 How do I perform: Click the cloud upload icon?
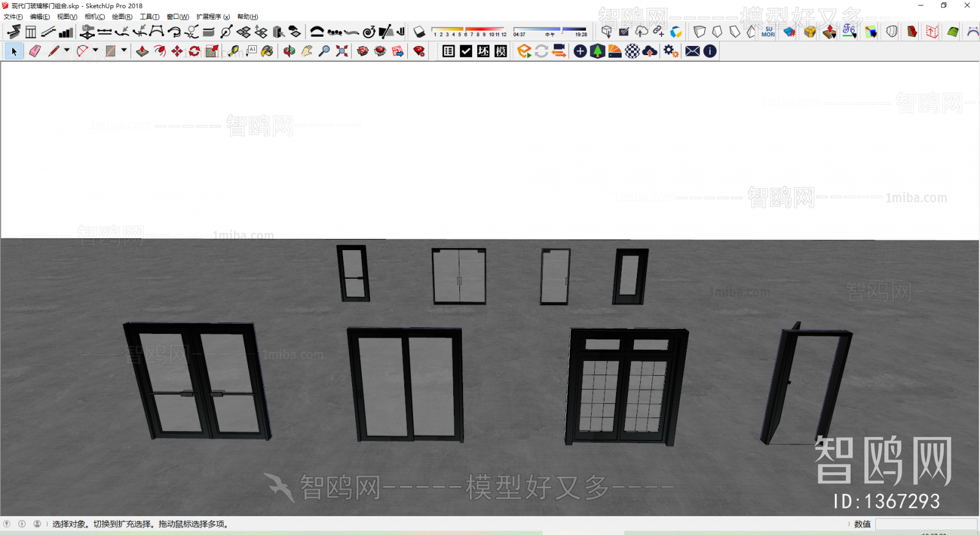point(650,51)
